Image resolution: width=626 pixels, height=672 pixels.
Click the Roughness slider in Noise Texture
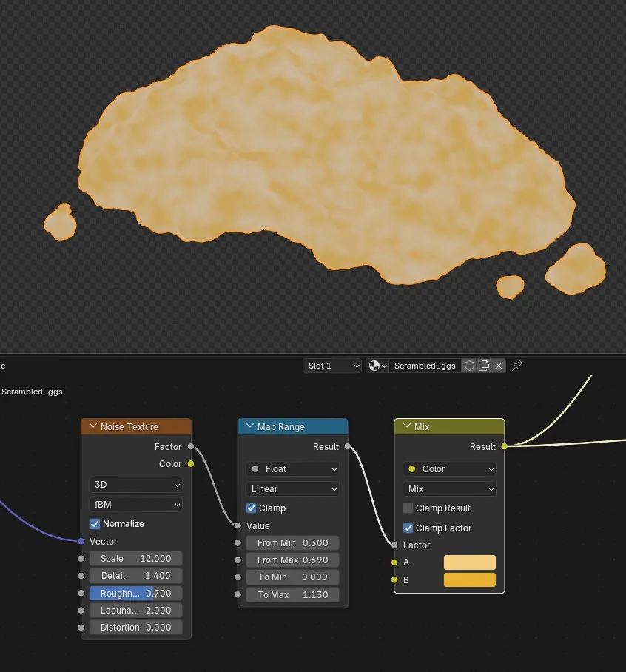[136, 593]
